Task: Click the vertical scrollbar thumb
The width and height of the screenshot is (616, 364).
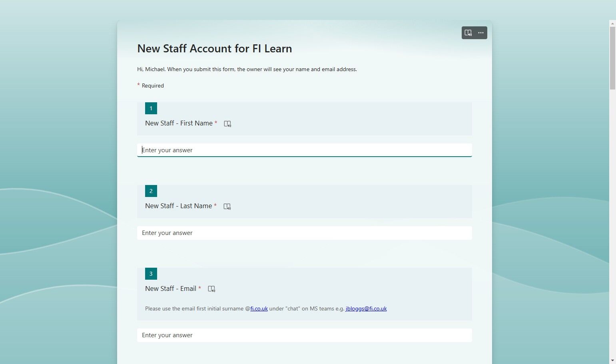Action: 612,58
